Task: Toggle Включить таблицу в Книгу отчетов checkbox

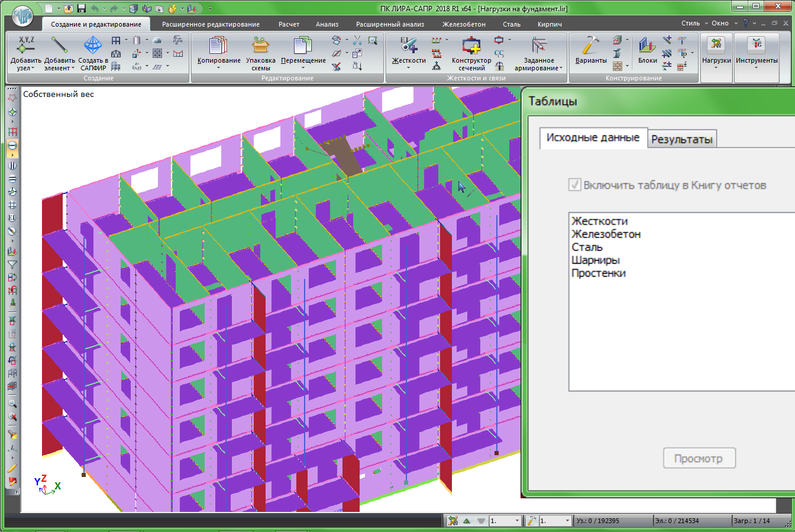Action: click(574, 185)
